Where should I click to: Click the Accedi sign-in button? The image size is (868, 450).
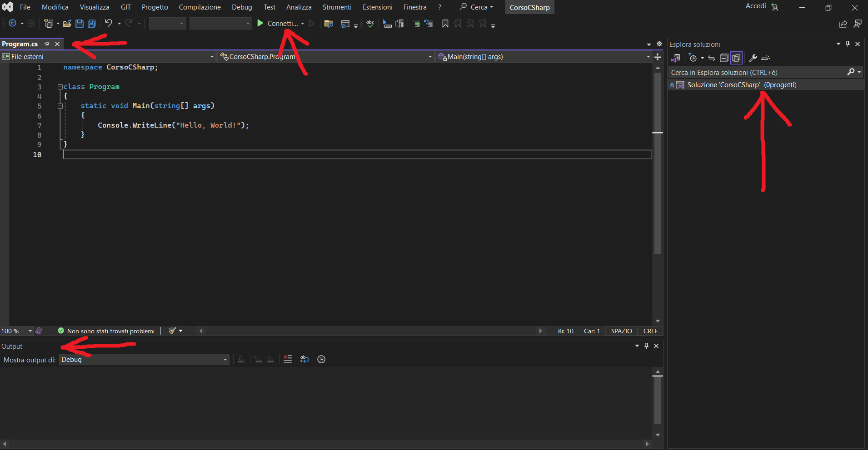pos(756,6)
